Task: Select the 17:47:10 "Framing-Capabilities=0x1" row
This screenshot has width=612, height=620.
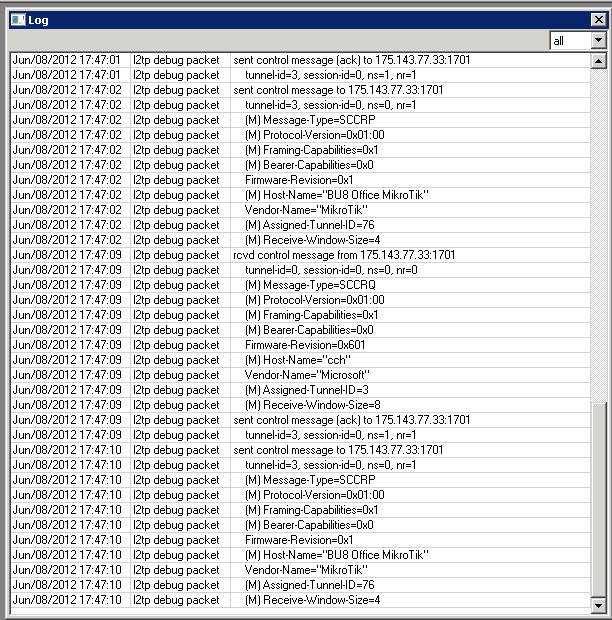Action: pyautogui.click(x=300, y=510)
